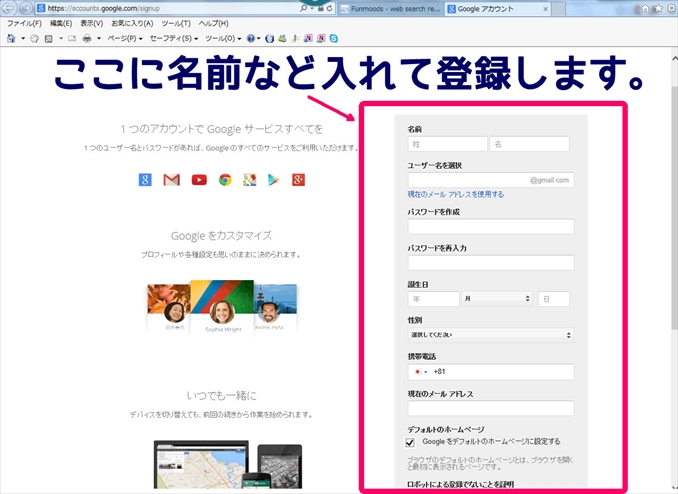The image size is (678, 494).
Task: Open the 表示(V) menu
Action: (92, 23)
